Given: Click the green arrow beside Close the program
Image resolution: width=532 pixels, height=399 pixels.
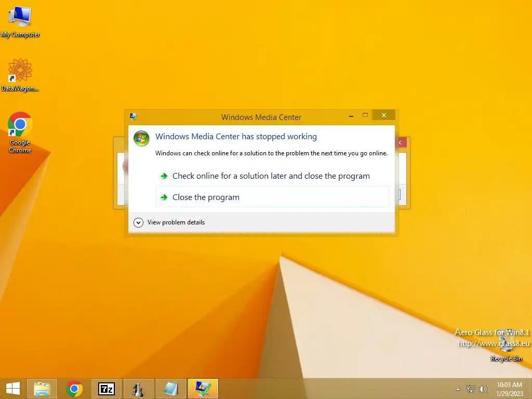Looking at the screenshot, I should point(164,197).
